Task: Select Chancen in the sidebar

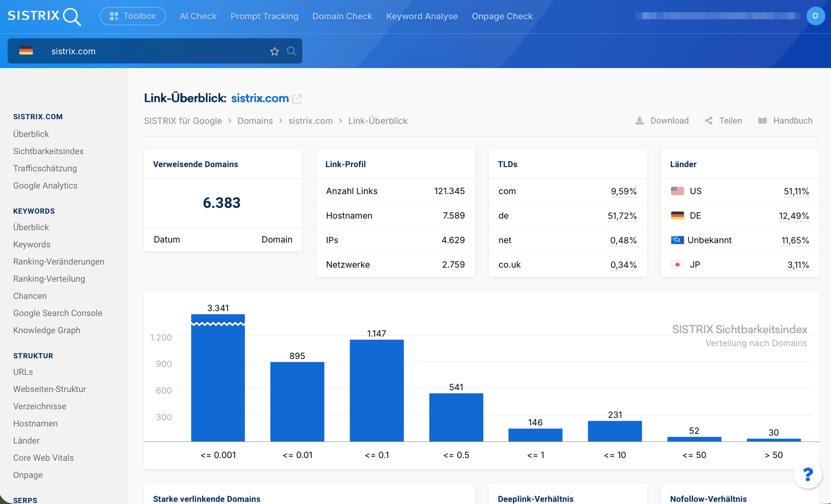Action: click(x=30, y=296)
